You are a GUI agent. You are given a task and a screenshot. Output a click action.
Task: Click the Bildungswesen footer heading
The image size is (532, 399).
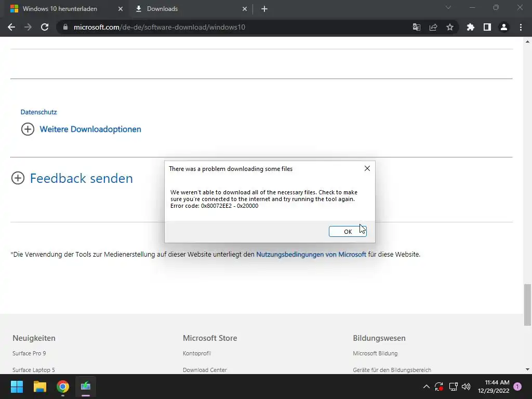[379, 338]
